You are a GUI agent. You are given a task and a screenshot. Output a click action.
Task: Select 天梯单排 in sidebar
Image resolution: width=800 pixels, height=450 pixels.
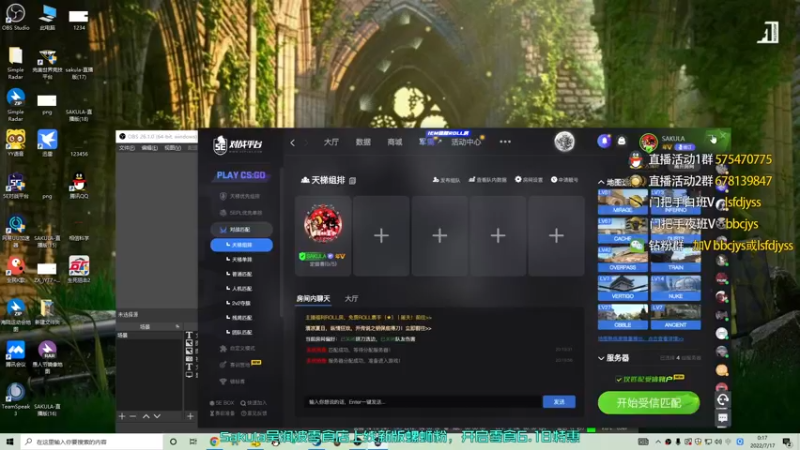[x=241, y=260]
